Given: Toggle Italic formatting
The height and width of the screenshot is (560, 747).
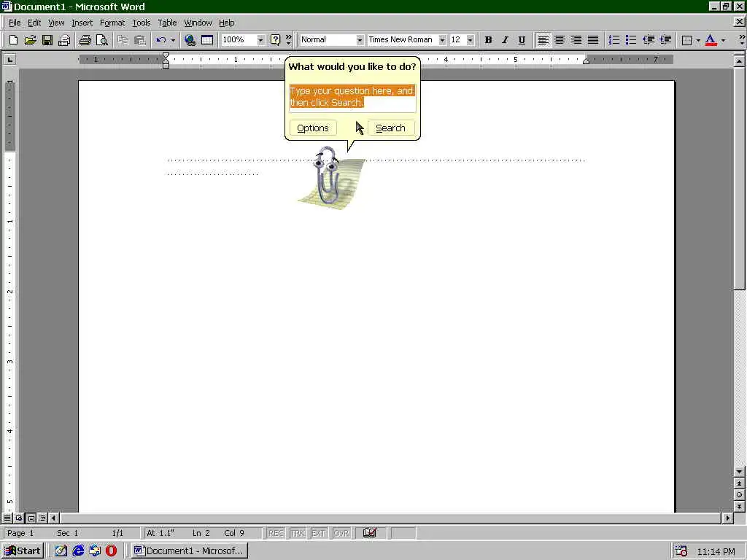Looking at the screenshot, I should coord(505,40).
